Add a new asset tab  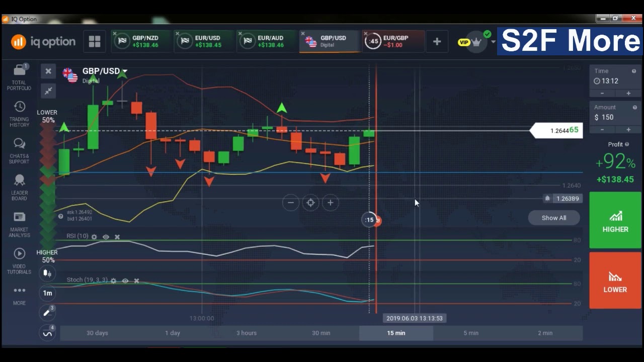pyautogui.click(x=437, y=42)
